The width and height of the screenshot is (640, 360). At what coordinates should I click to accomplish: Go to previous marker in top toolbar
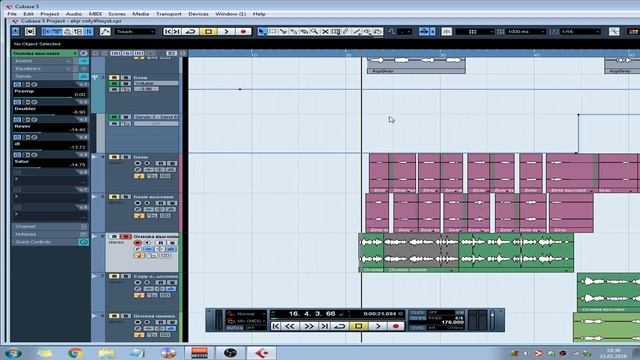[167, 31]
